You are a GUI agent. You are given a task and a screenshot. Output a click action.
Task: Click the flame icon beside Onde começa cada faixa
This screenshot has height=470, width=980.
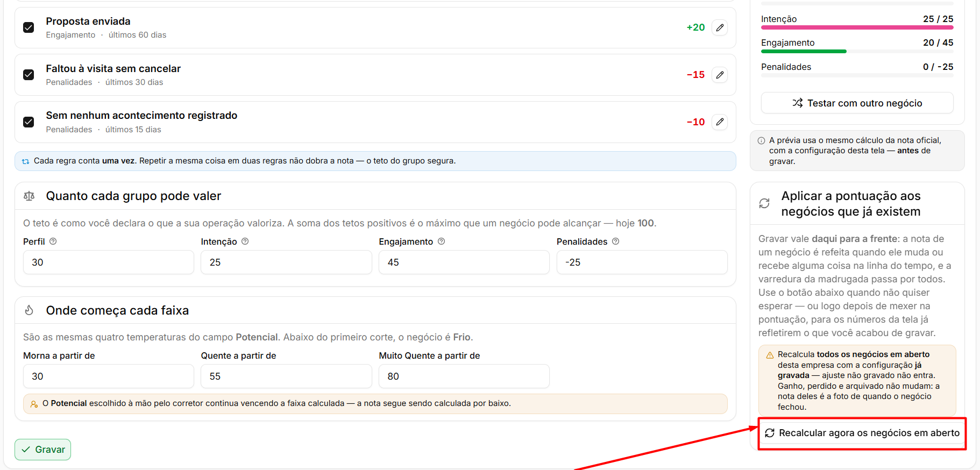tap(29, 310)
